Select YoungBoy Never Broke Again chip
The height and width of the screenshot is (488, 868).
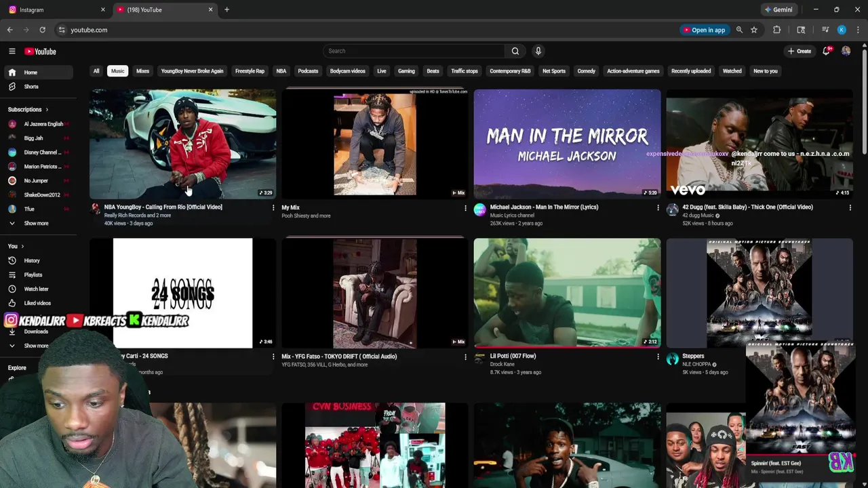[x=192, y=71]
